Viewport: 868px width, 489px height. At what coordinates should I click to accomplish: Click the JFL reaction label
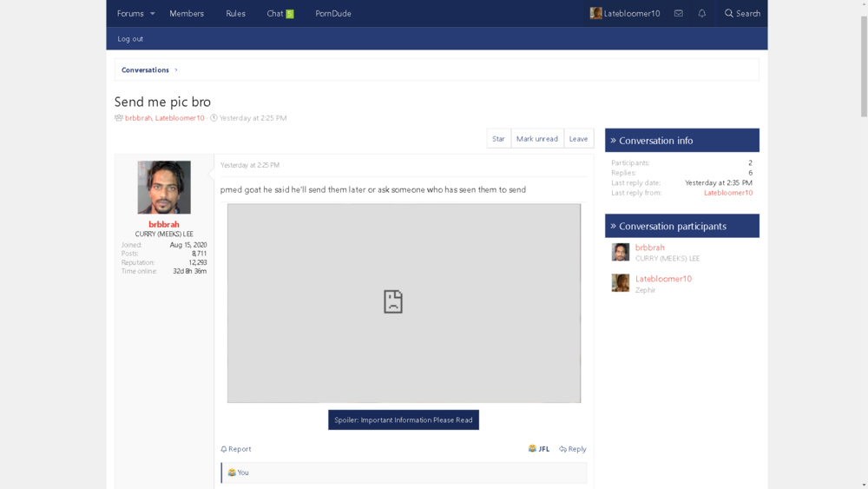tap(543, 449)
